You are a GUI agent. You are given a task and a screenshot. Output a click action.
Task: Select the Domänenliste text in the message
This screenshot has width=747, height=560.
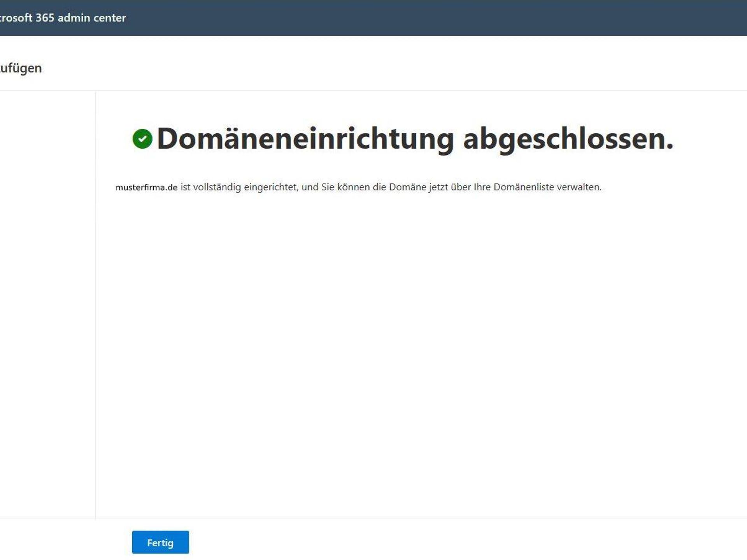click(x=523, y=187)
